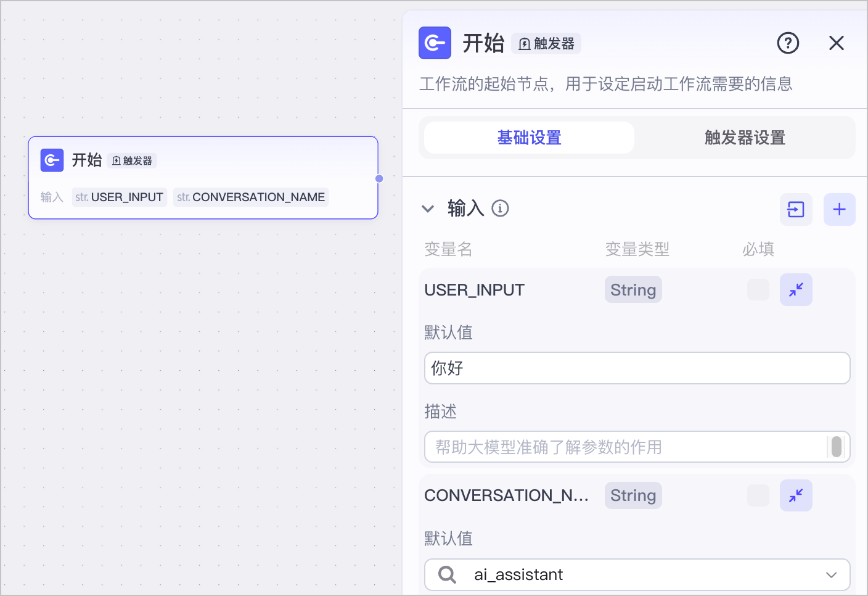Viewport: 868px width, 596px height.
Task: Click the import inputs icon button
Action: click(796, 209)
